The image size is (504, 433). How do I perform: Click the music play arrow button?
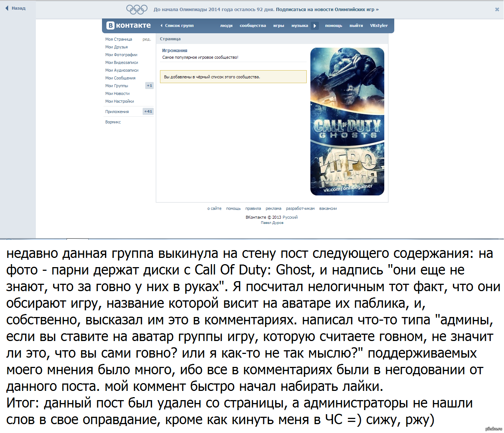pyautogui.click(x=314, y=26)
